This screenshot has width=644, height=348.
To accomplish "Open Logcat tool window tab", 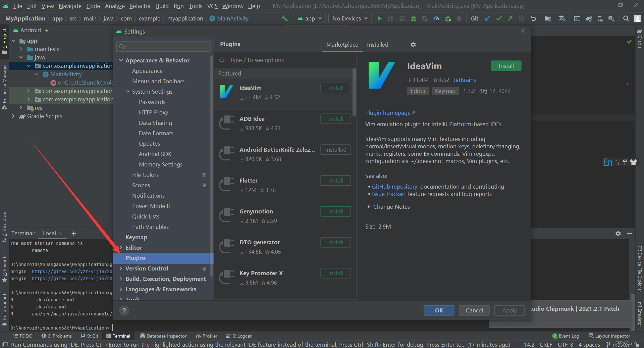I will click(239, 336).
